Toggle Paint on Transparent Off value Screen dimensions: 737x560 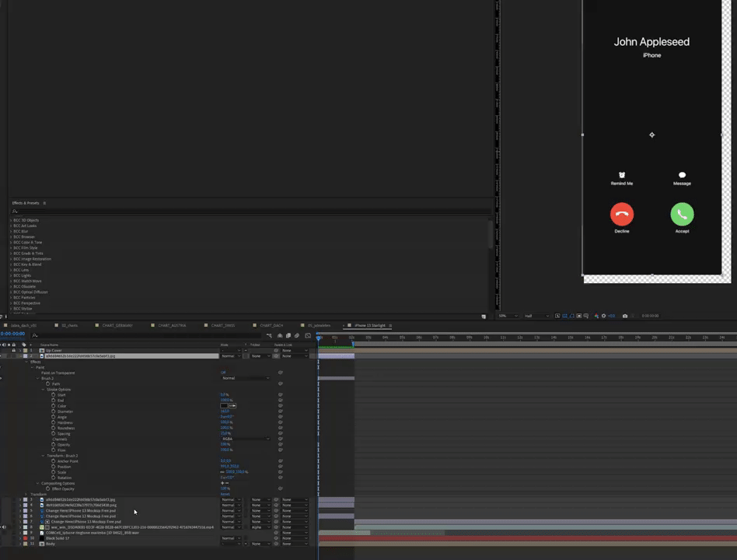pyautogui.click(x=223, y=373)
